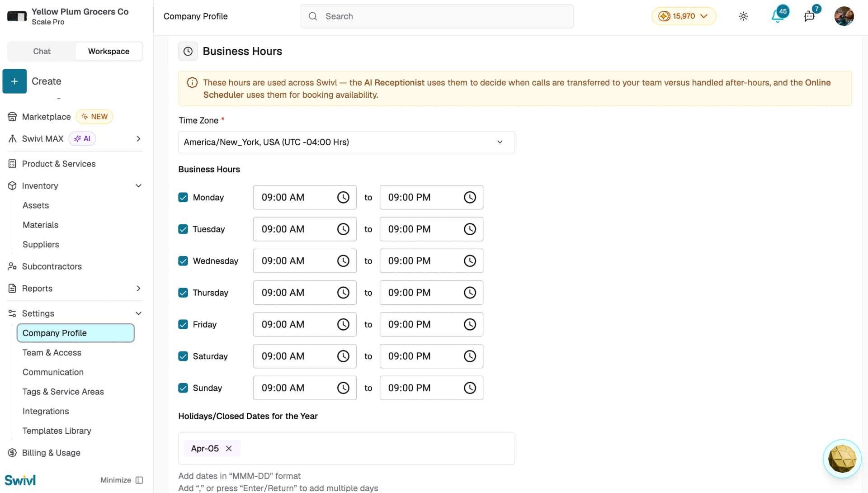
Task: Uncheck the Sunday checkbox
Action: (x=183, y=388)
